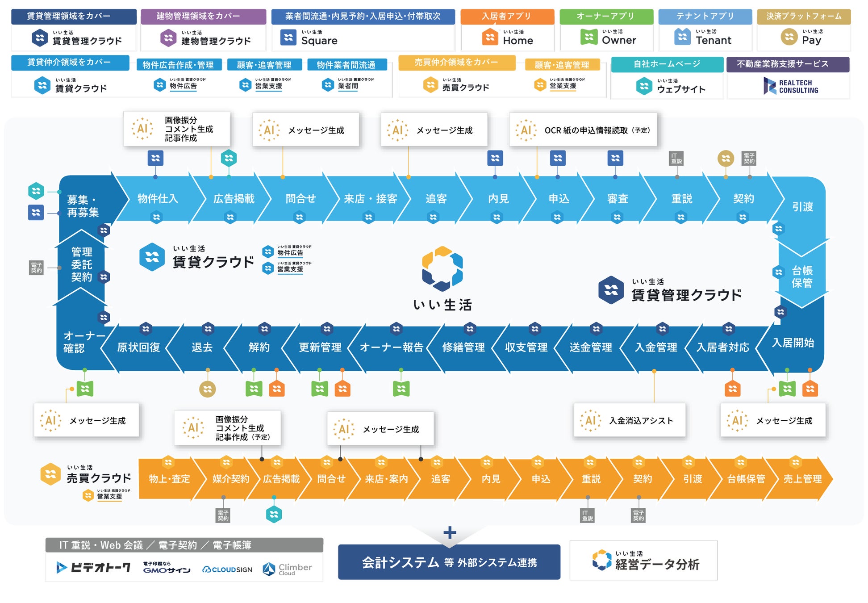Click the 更新管理 flow step
The width and height of the screenshot is (868, 603).
[320, 348]
